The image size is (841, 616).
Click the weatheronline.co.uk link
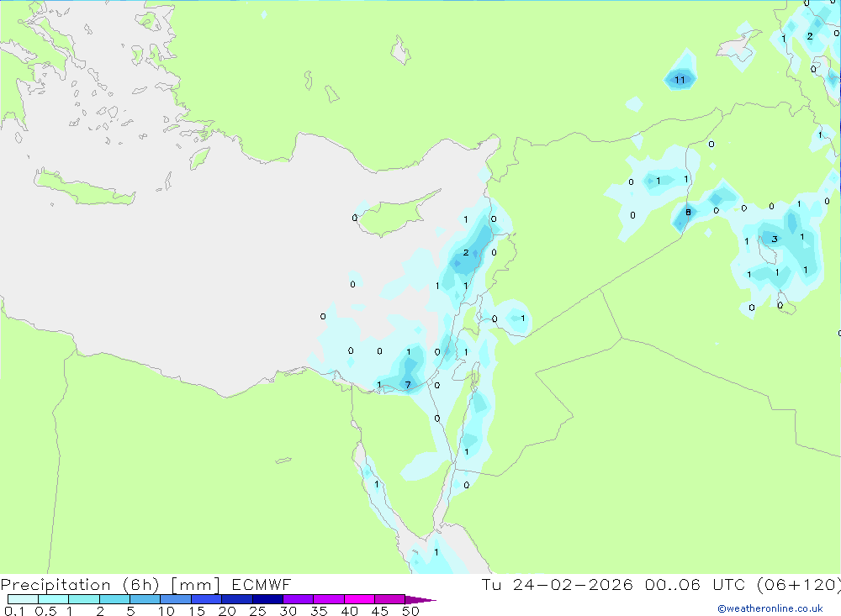(770, 608)
